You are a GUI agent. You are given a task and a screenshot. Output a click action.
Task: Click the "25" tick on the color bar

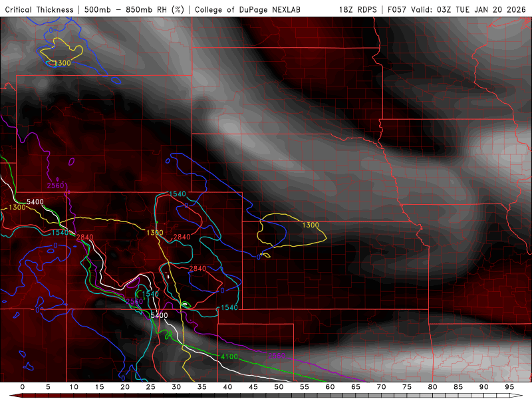pos(151,387)
